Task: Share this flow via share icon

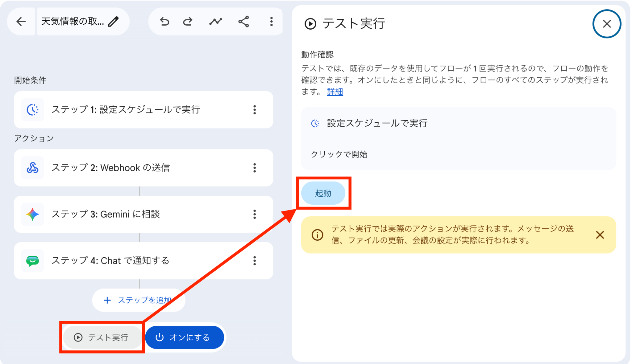Action: click(243, 22)
